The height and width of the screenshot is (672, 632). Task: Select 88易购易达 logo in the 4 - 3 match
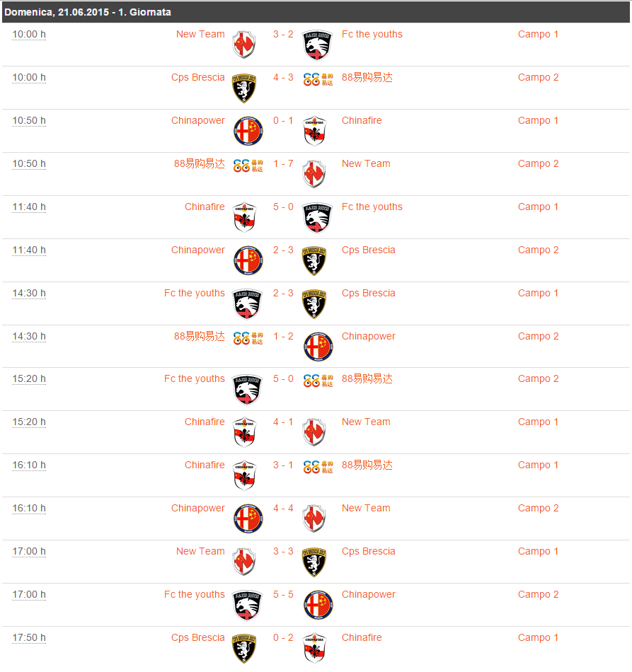[318, 79]
